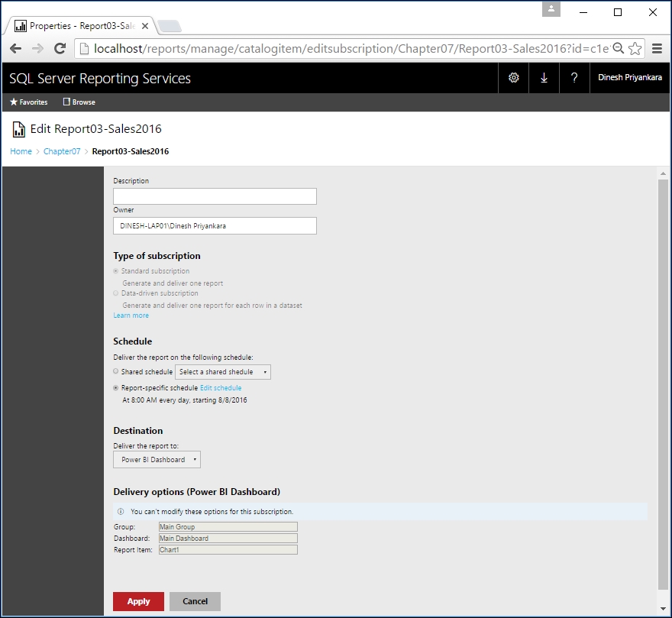This screenshot has height=618, width=672.
Task: Open the Power BI Dashboard destination dropdown
Action: 157,459
